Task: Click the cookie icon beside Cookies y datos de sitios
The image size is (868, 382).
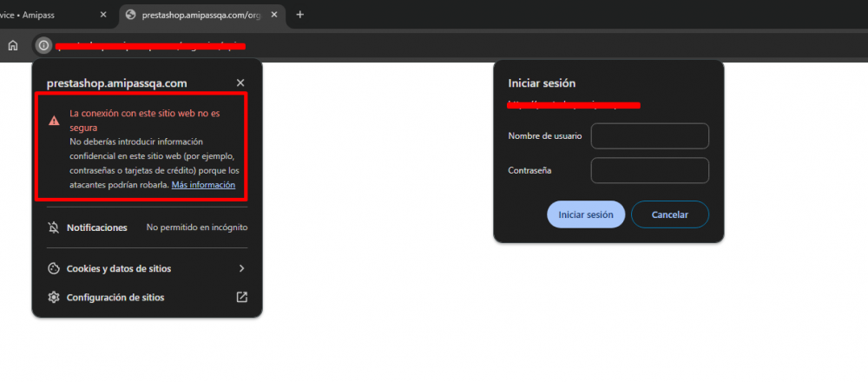Action: point(54,268)
